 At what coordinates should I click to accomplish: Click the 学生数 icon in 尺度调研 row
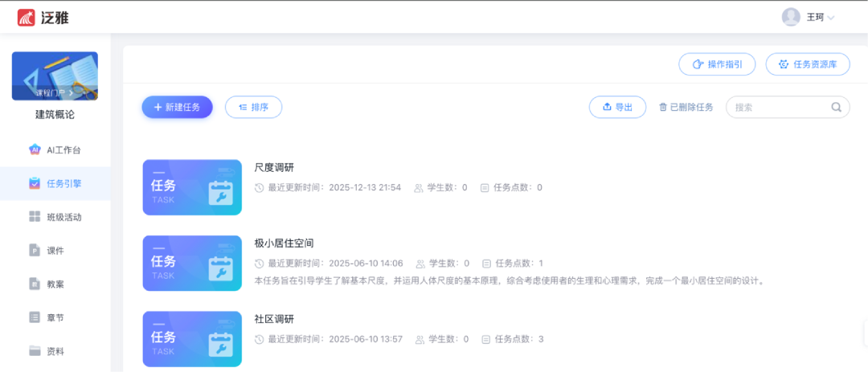(419, 188)
